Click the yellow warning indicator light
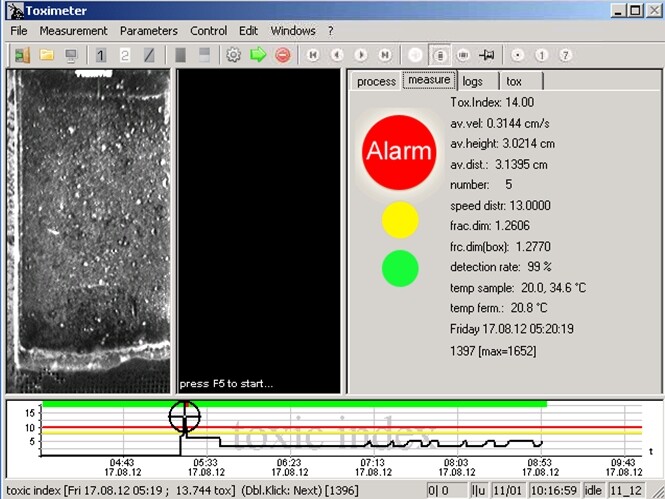The image size is (665, 499). [x=399, y=220]
